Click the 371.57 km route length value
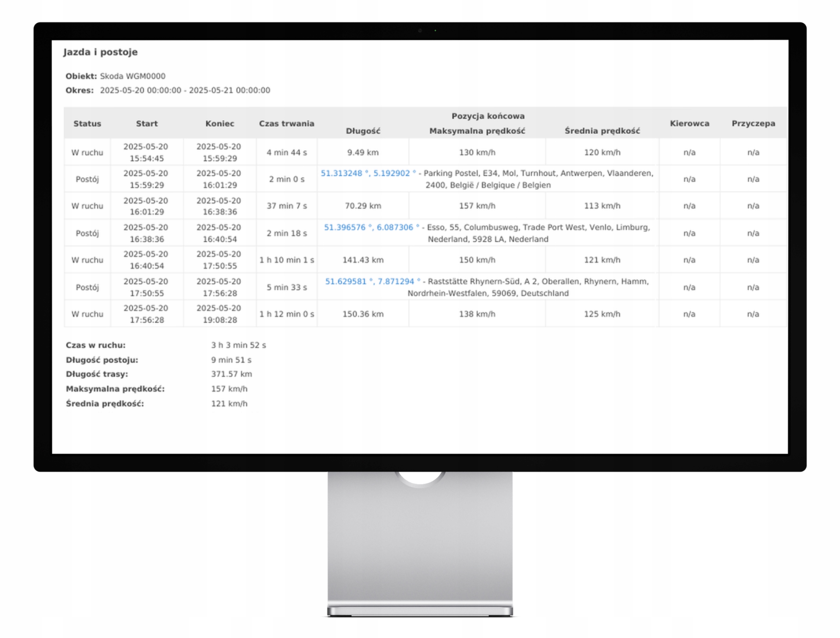The image size is (840, 638). 231,374
